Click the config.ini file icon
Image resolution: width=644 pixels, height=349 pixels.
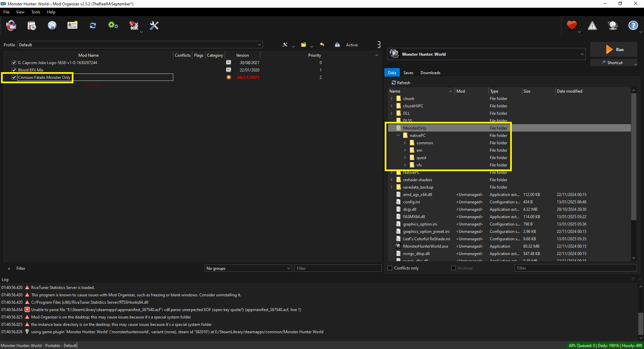pyautogui.click(x=398, y=202)
